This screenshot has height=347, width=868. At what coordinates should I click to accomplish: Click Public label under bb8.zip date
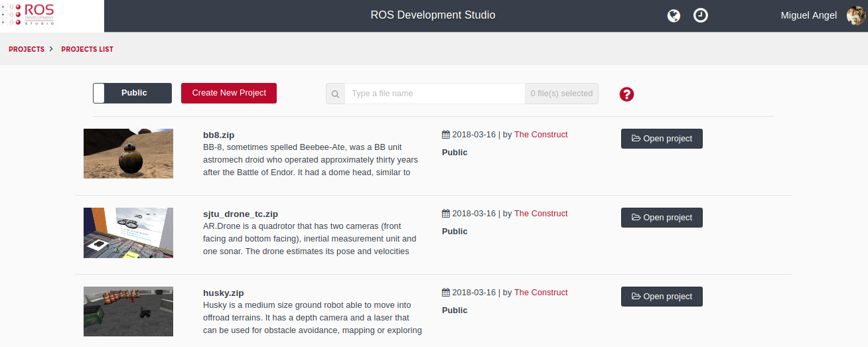tap(455, 153)
